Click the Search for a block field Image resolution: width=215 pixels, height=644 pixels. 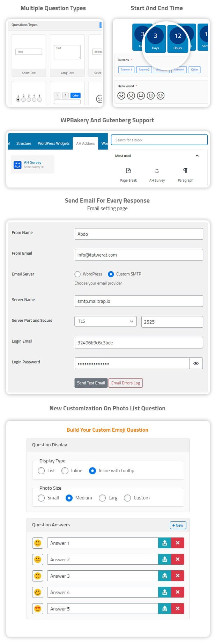tap(159, 140)
